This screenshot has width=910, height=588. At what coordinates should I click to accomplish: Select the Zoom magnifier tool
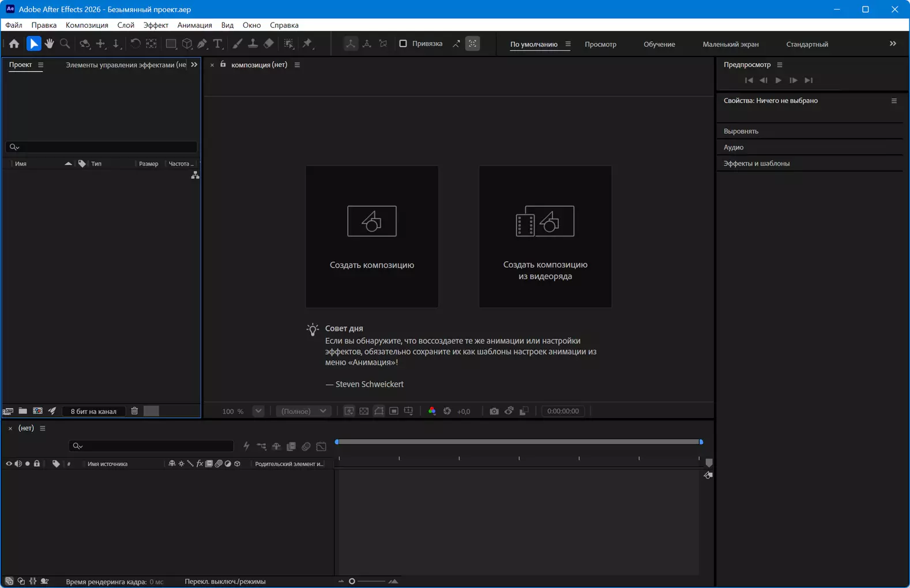pos(65,44)
